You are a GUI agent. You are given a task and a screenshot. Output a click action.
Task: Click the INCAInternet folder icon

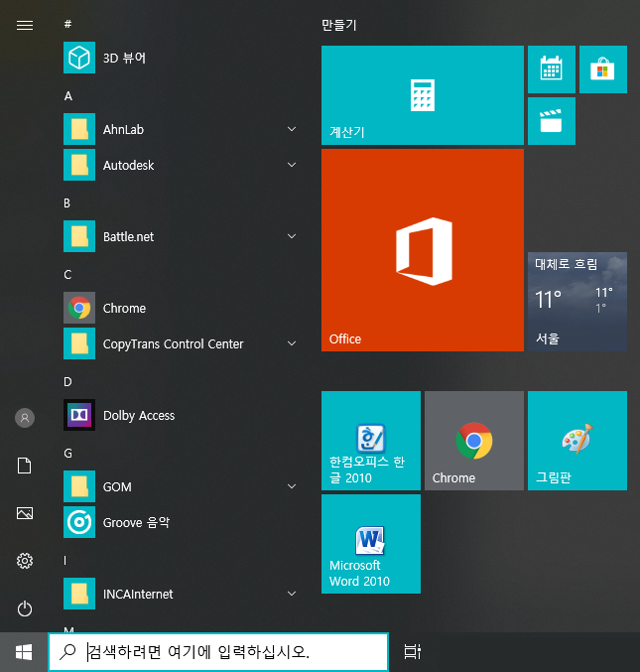(x=79, y=594)
